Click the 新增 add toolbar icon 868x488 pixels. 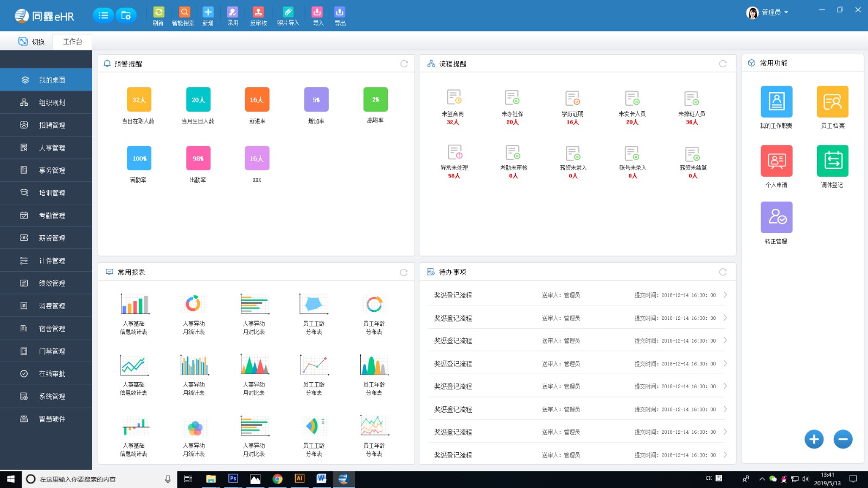[x=208, y=12]
